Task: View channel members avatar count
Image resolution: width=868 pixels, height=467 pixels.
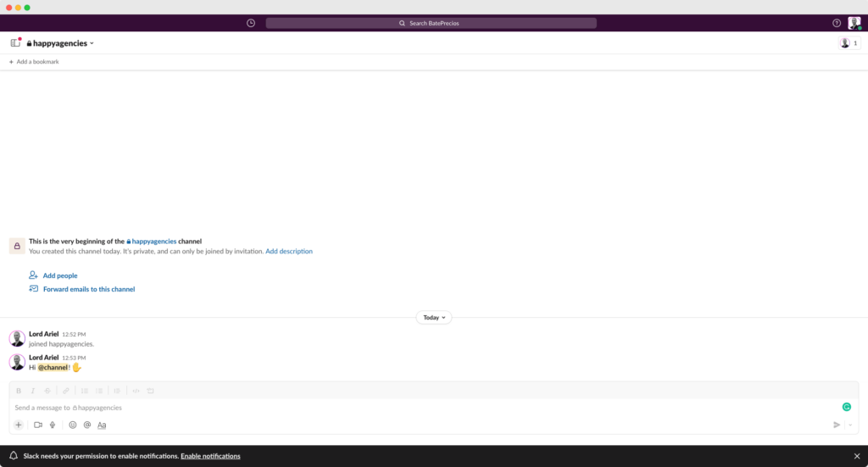Action: click(x=849, y=43)
